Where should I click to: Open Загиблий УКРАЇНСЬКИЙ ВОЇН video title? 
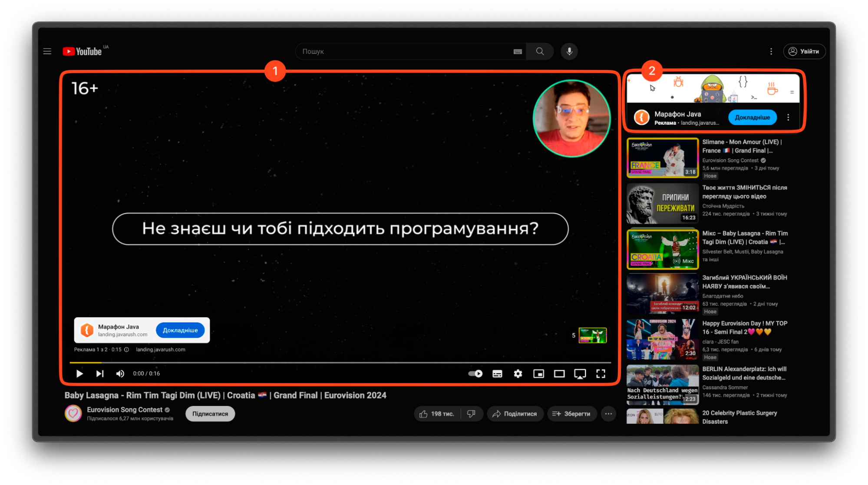[x=744, y=282]
